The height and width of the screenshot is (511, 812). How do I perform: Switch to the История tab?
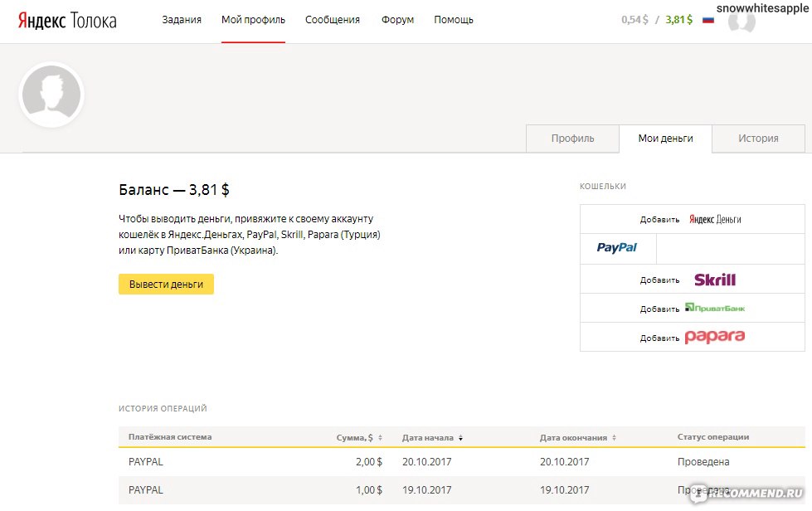pyautogui.click(x=758, y=139)
